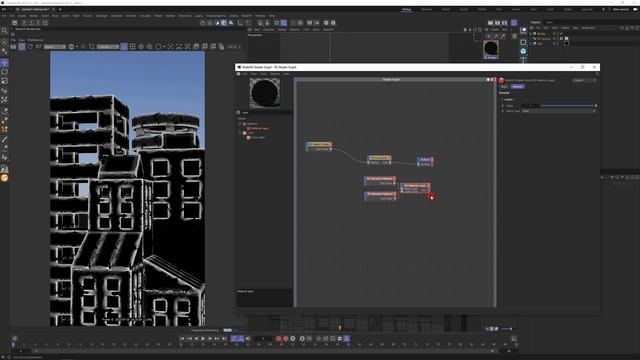Click the sound icon in playback bar

248,338
